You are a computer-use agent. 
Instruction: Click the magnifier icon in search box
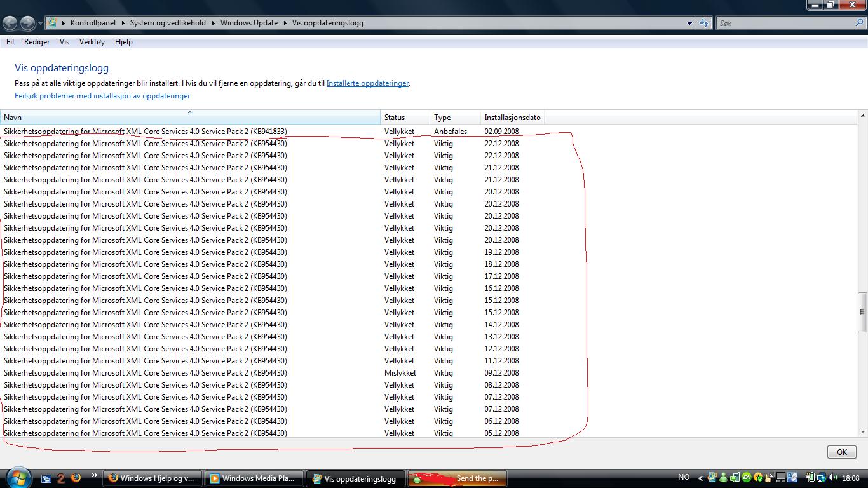coord(859,23)
